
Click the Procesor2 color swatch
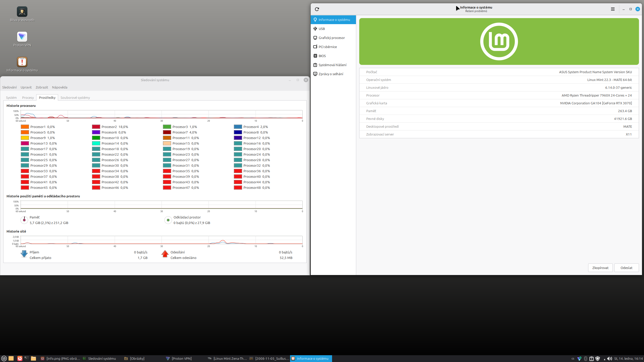[96, 127]
